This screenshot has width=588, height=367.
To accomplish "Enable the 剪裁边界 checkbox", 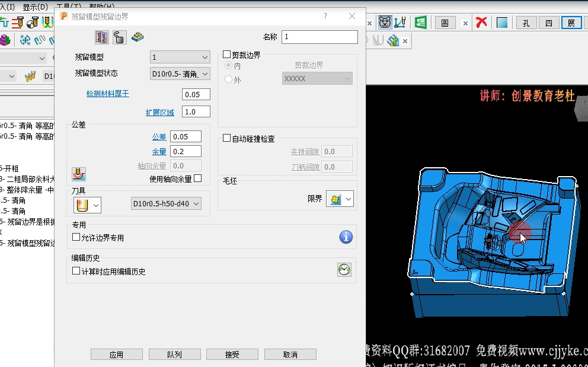I will click(226, 55).
